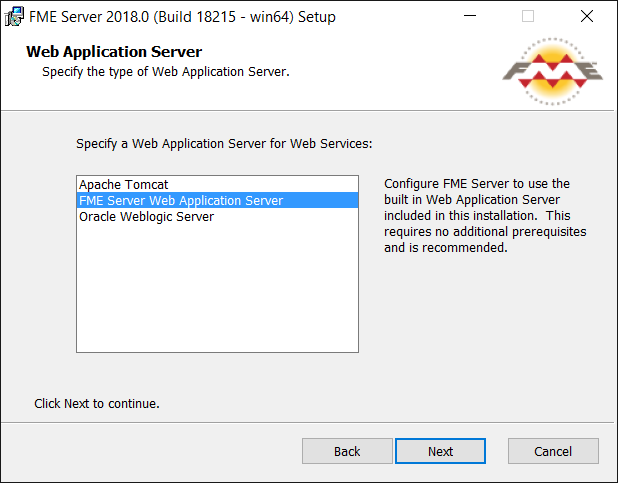Click the 'requires no additional prerequisites' line
This screenshot has height=483, width=618.
485,232
